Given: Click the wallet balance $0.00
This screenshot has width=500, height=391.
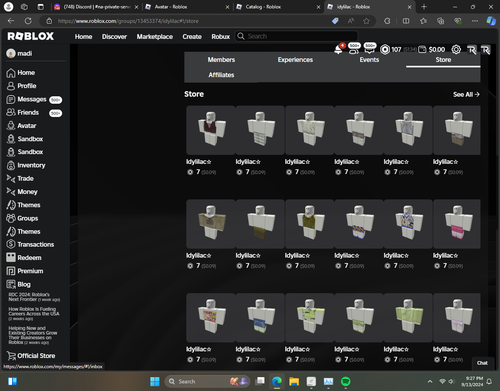Looking at the screenshot, I should pyautogui.click(x=432, y=50).
